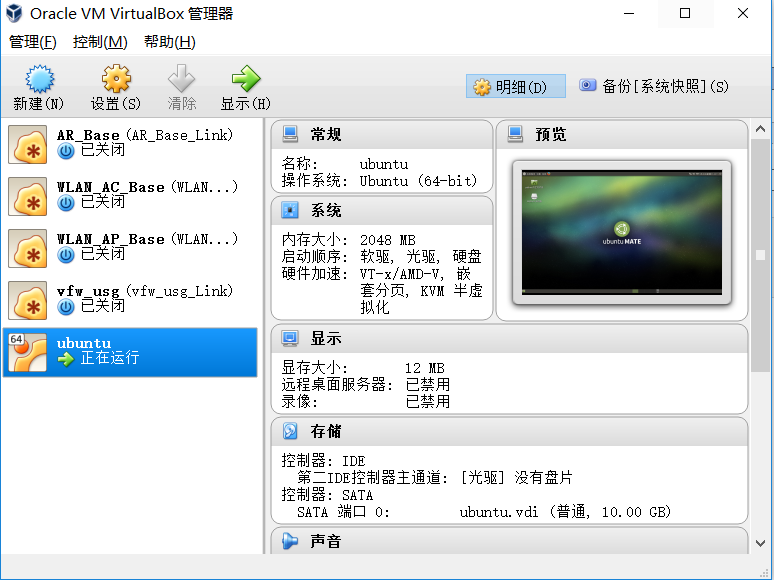
Task: Click the details scrollbar down arrow
Action: click(x=760, y=543)
